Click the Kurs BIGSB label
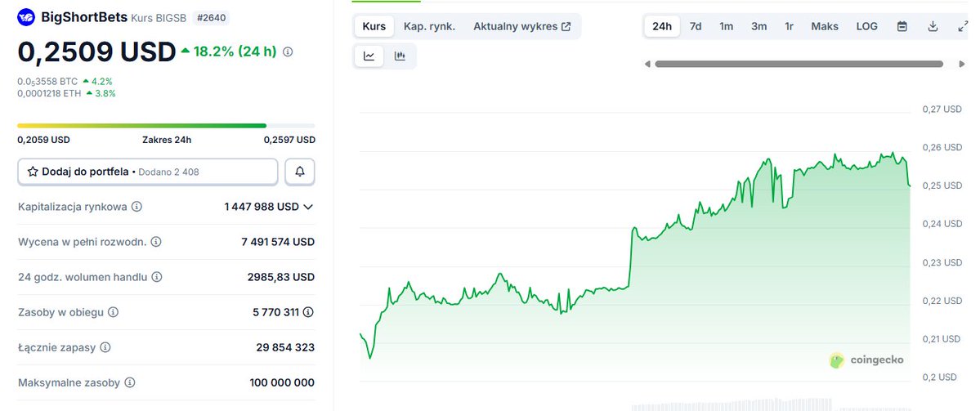The image size is (980, 411). (x=159, y=18)
